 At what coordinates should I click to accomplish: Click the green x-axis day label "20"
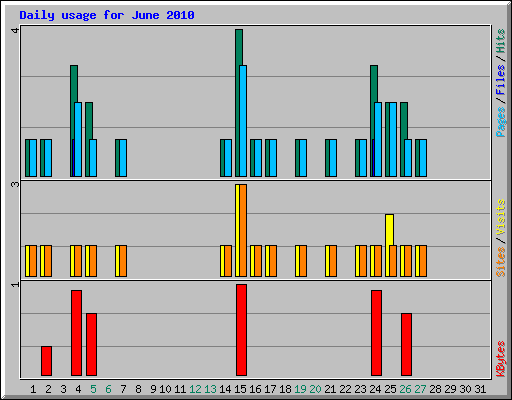point(315,389)
